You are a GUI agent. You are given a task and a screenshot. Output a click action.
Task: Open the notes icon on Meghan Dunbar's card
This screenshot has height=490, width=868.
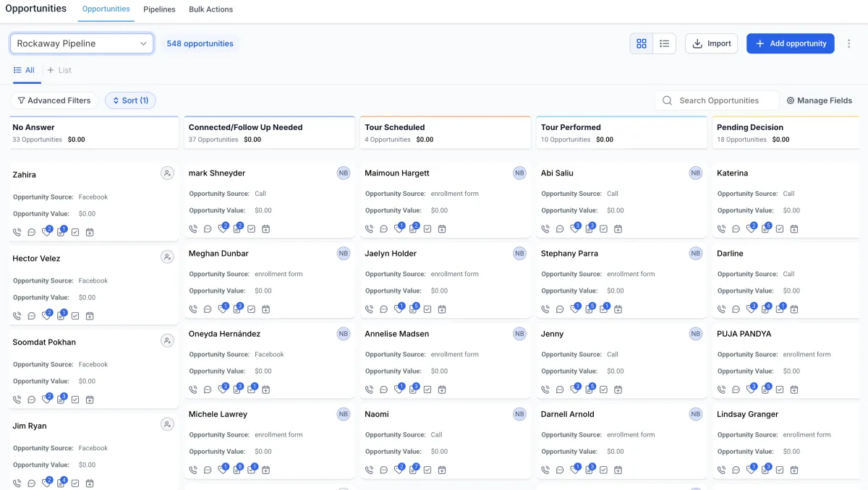pos(237,309)
